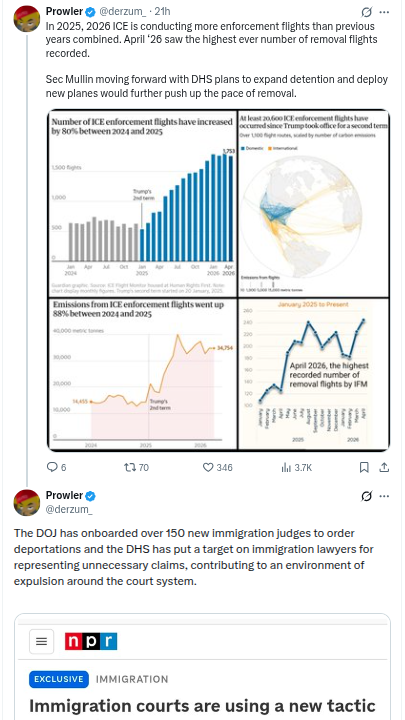Click the NPR logo
This screenshot has height=720, width=405.
point(91,641)
